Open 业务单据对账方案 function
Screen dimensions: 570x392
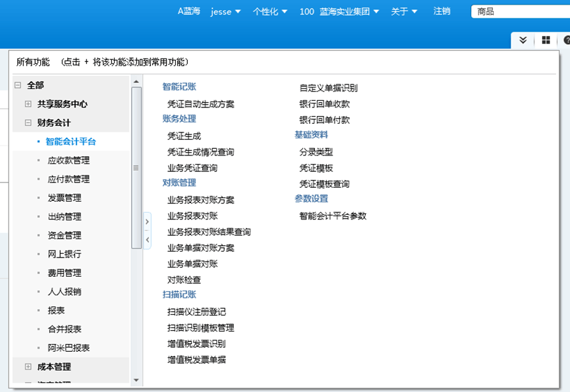pos(201,248)
